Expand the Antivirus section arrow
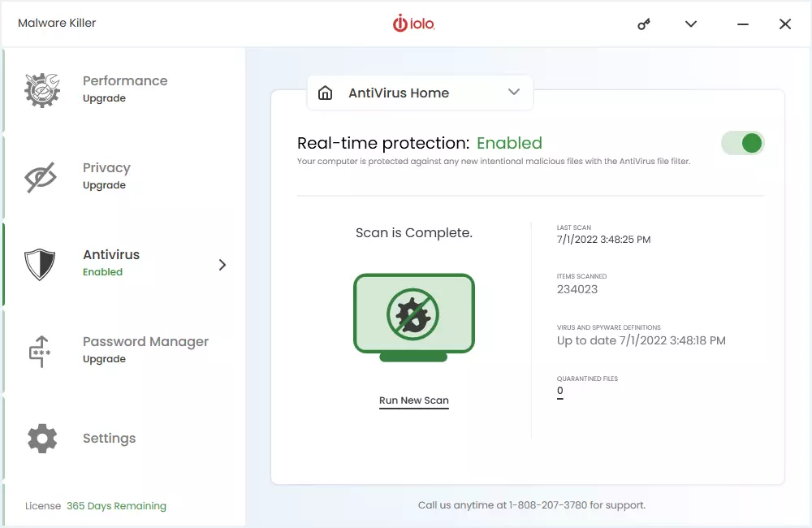 pyautogui.click(x=221, y=264)
